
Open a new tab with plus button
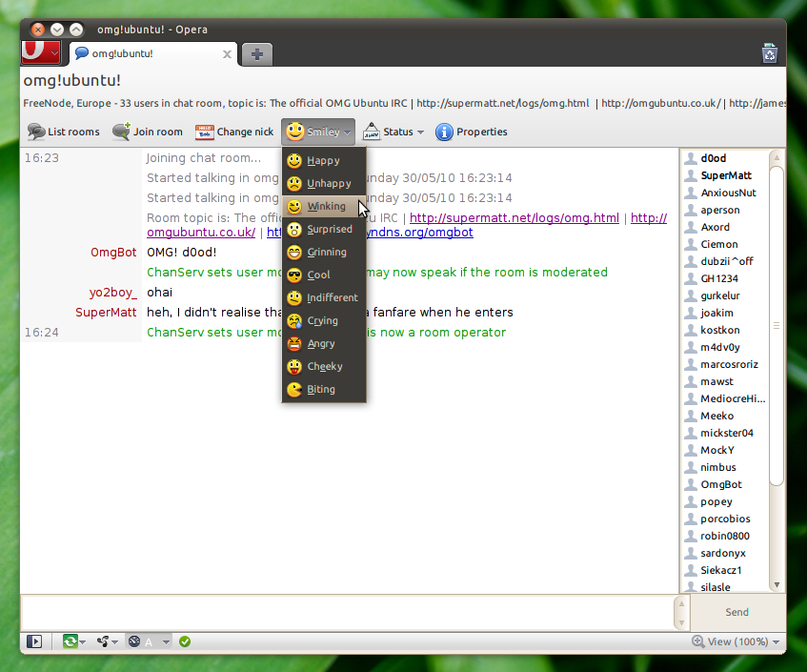(257, 54)
